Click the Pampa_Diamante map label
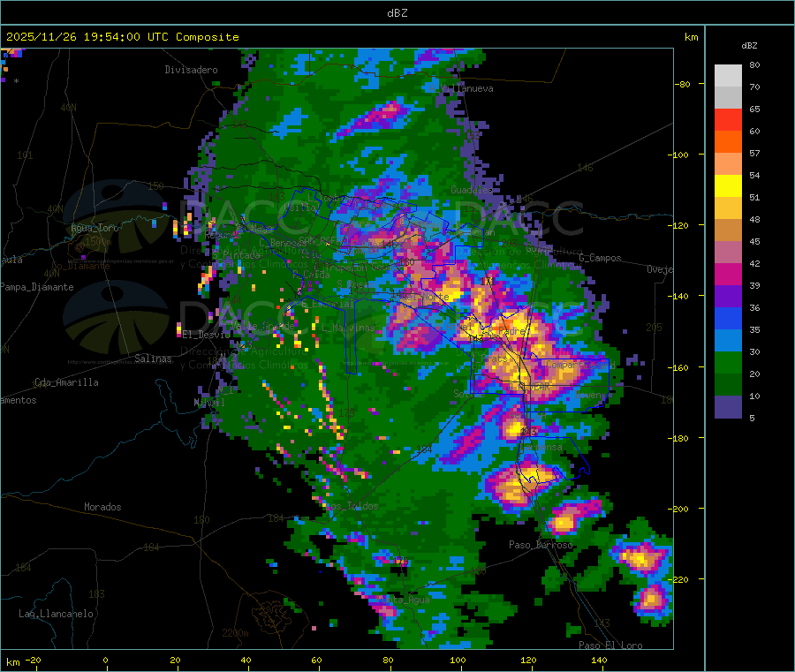 click(36, 287)
